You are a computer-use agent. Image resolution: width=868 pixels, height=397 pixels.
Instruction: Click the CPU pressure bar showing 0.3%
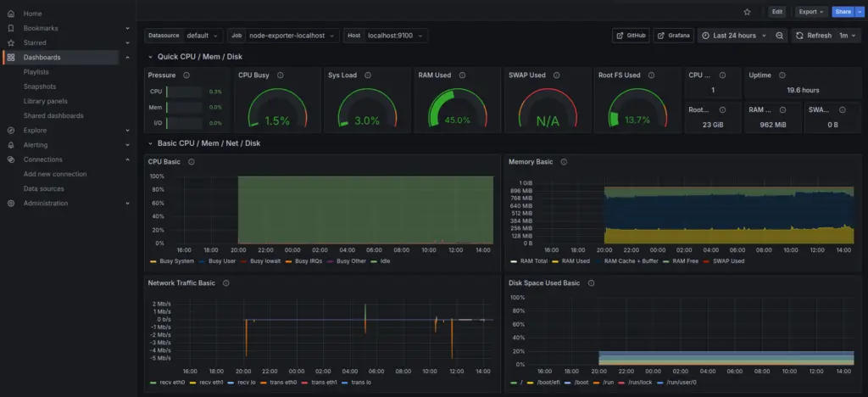(184, 92)
